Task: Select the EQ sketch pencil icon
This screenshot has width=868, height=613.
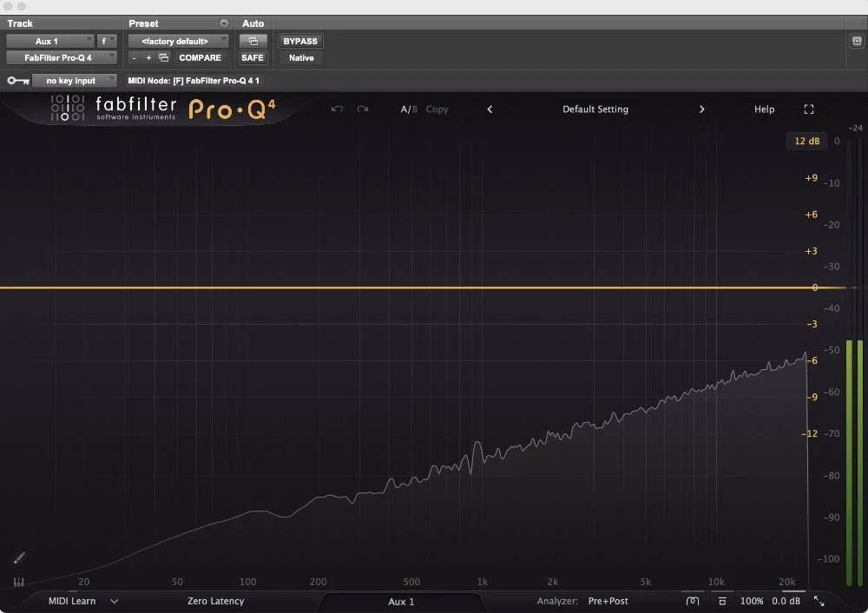Action: 19,557
